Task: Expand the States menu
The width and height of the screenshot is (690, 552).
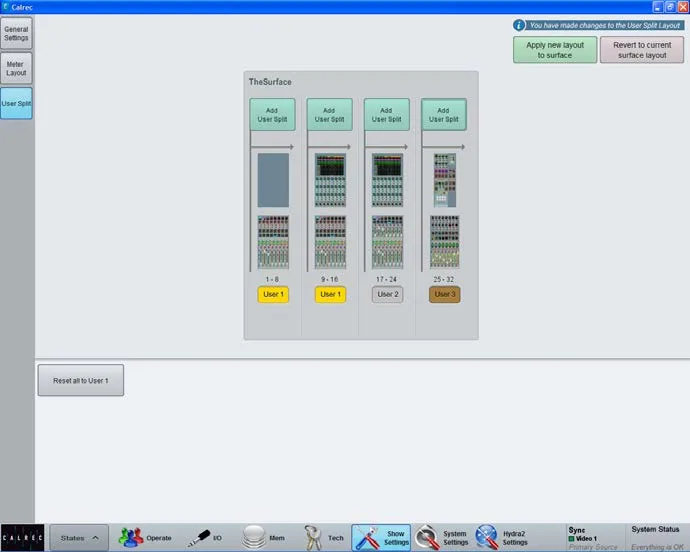Action: 79,537
